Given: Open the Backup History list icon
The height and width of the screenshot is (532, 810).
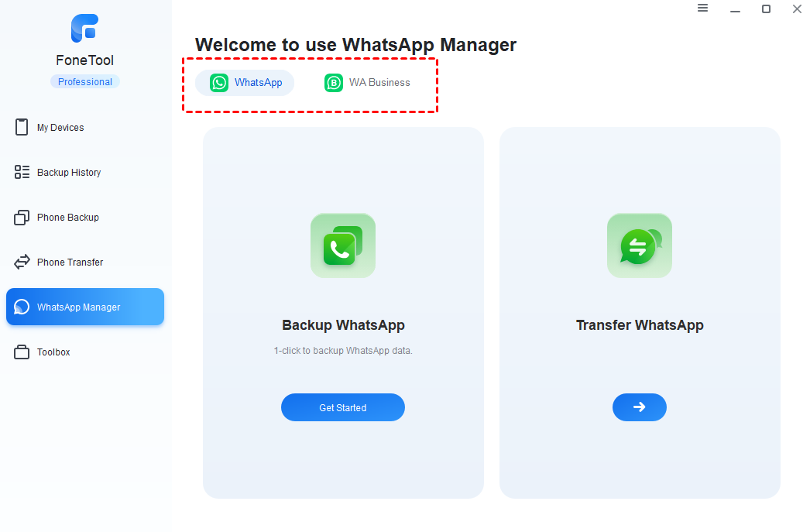Looking at the screenshot, I should point(22,173).
